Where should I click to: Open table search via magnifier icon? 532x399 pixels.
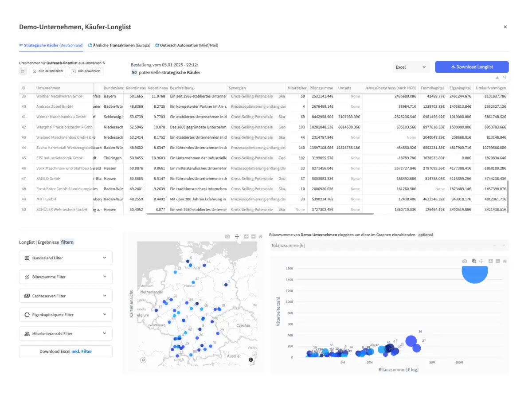tap(505, 78)
